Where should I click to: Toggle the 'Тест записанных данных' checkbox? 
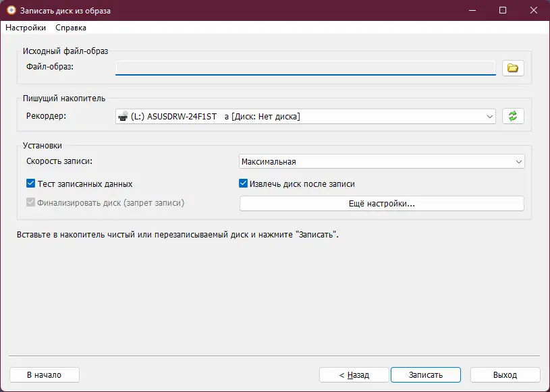point(30,184)
